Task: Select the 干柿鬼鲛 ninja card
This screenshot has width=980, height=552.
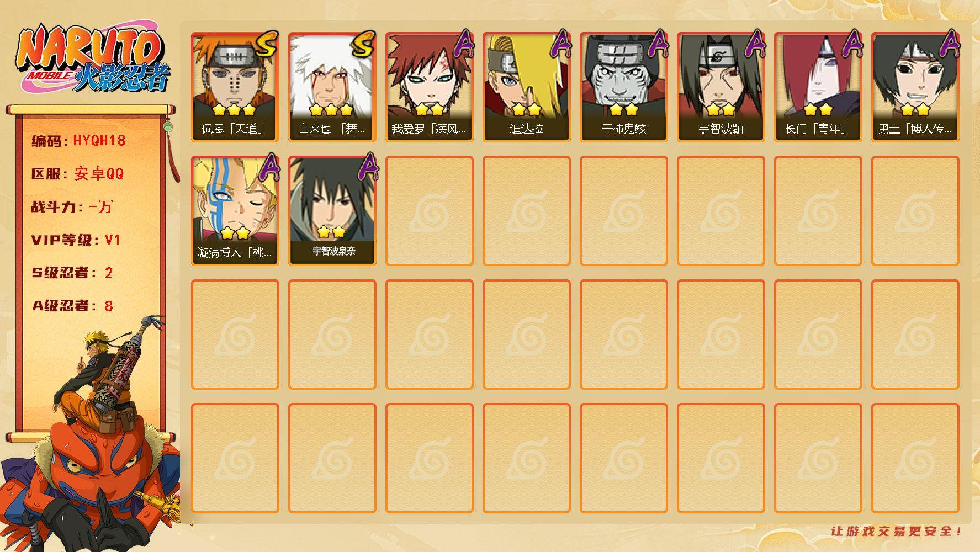Action: click(x=623, y=87)
